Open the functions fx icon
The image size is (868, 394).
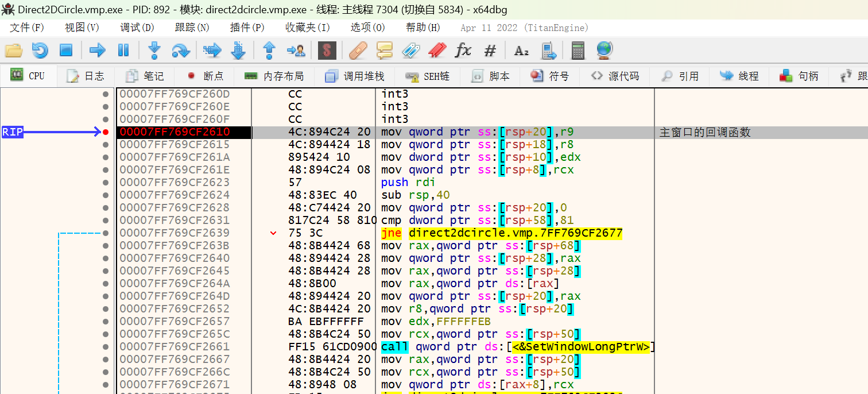pyautogui.click(x=463, y=51)
